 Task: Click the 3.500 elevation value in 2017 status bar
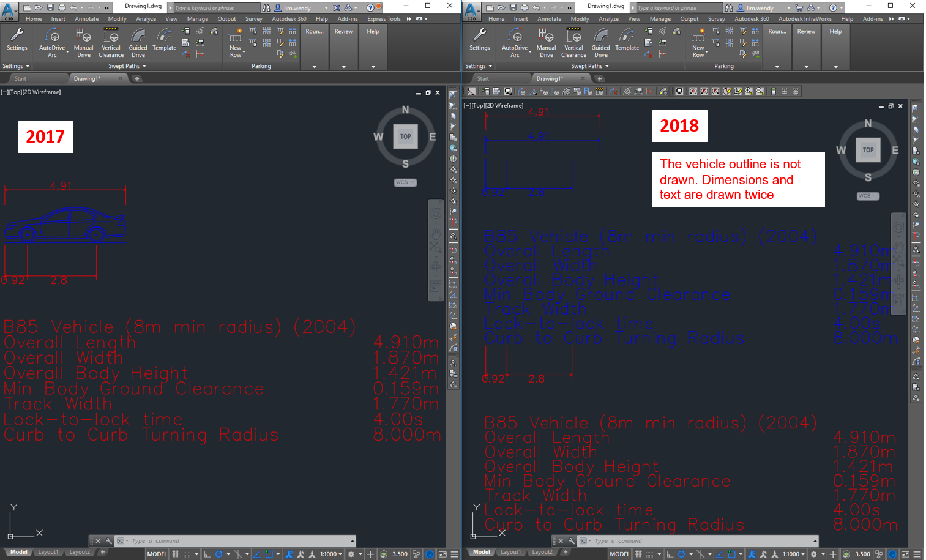[400, 554]
